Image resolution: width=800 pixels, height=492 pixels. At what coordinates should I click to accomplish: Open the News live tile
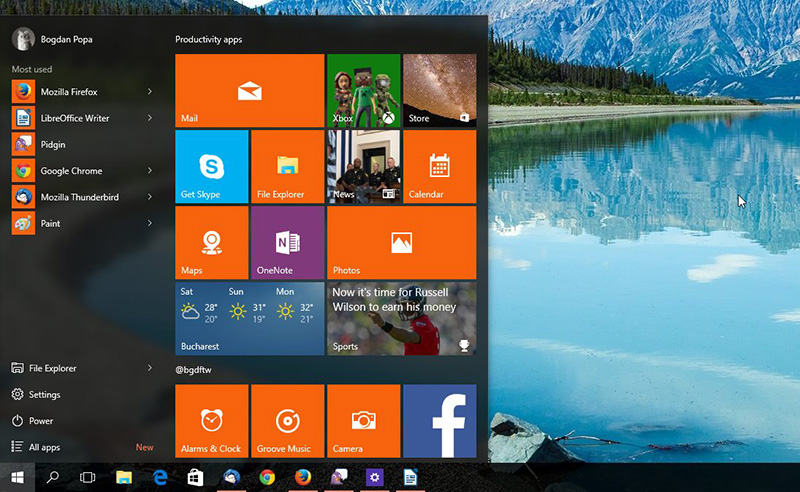point(364,166)
